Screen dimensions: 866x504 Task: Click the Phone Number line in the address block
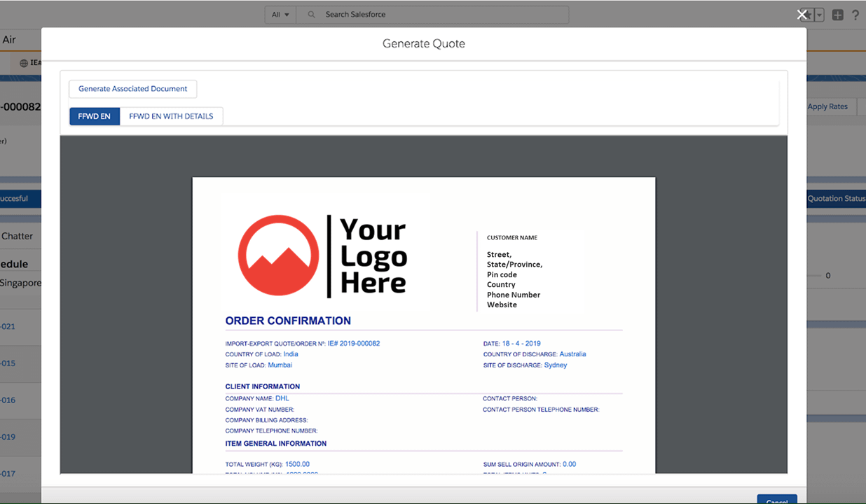[514, 295]
